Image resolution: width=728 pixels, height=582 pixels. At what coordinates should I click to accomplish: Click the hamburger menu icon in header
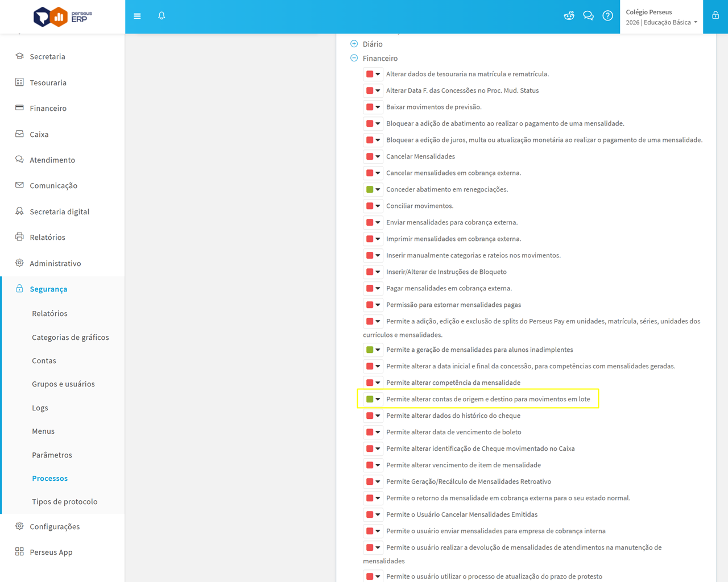click(x=137, y=16)
